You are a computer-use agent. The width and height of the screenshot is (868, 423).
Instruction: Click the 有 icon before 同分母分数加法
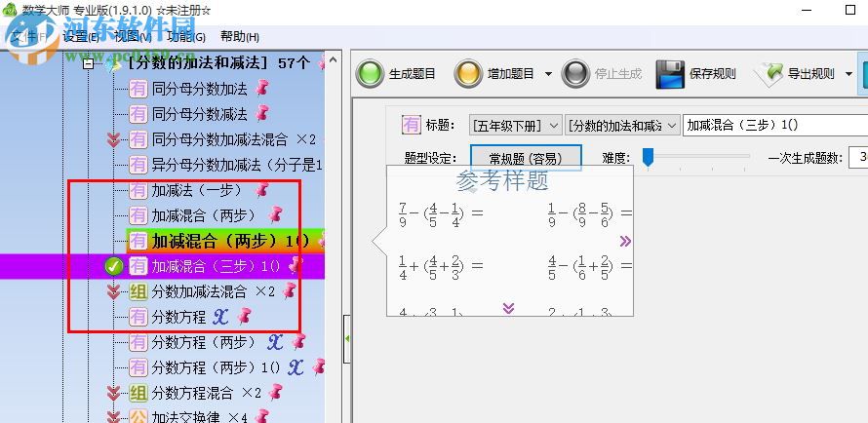(138, 89)
